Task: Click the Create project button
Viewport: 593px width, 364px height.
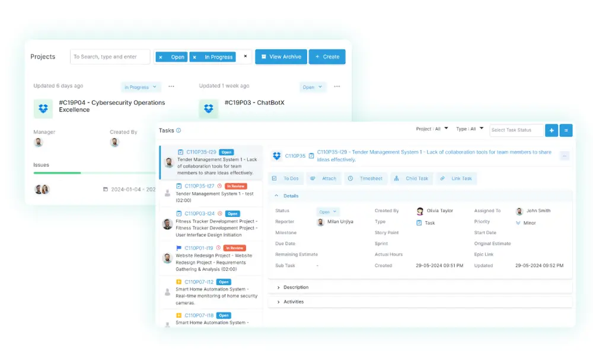Action: pyautogui.click(x=327, y=57)
